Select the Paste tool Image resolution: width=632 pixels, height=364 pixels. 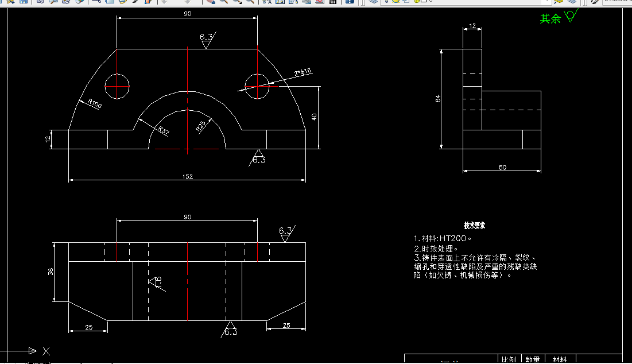pyautogui.click(x=121, y=3)
